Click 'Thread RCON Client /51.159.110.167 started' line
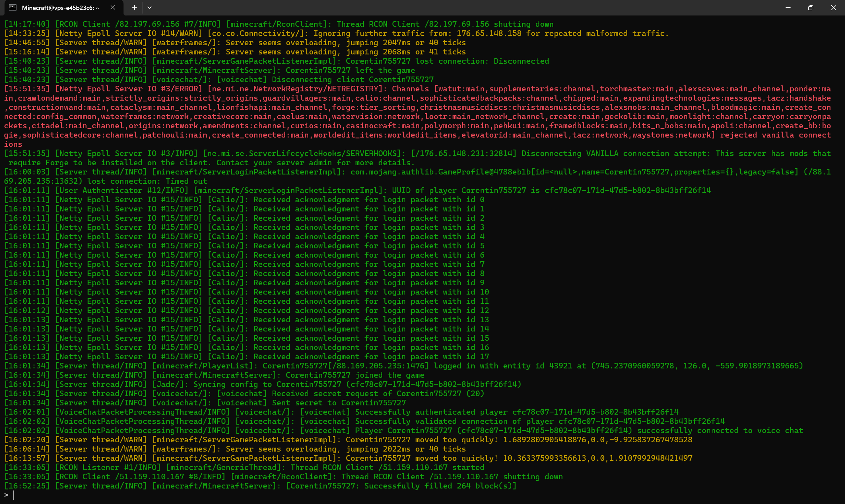Viewport: 845px width, 504px height. 244,468
